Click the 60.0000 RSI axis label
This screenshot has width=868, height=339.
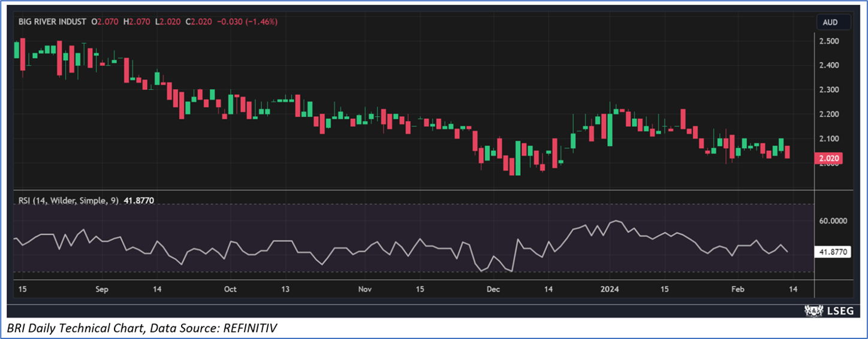[x=833, y=221]
